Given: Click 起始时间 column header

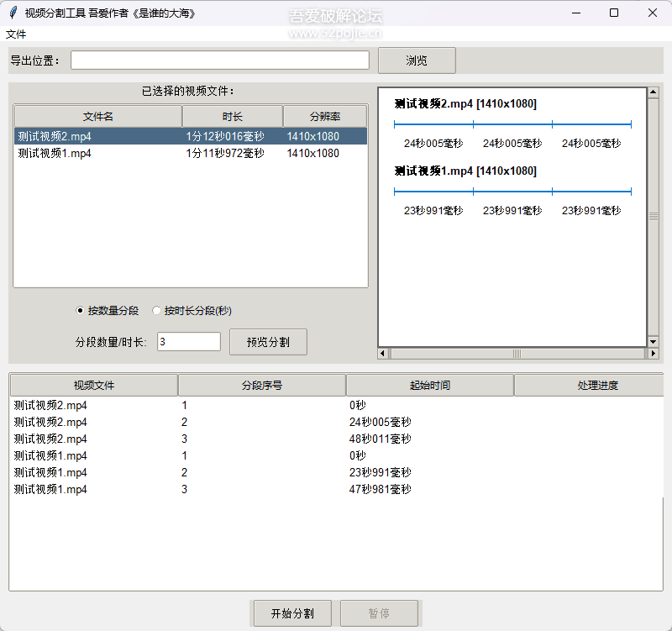Looking at the screenshot, I should point(430,386).
